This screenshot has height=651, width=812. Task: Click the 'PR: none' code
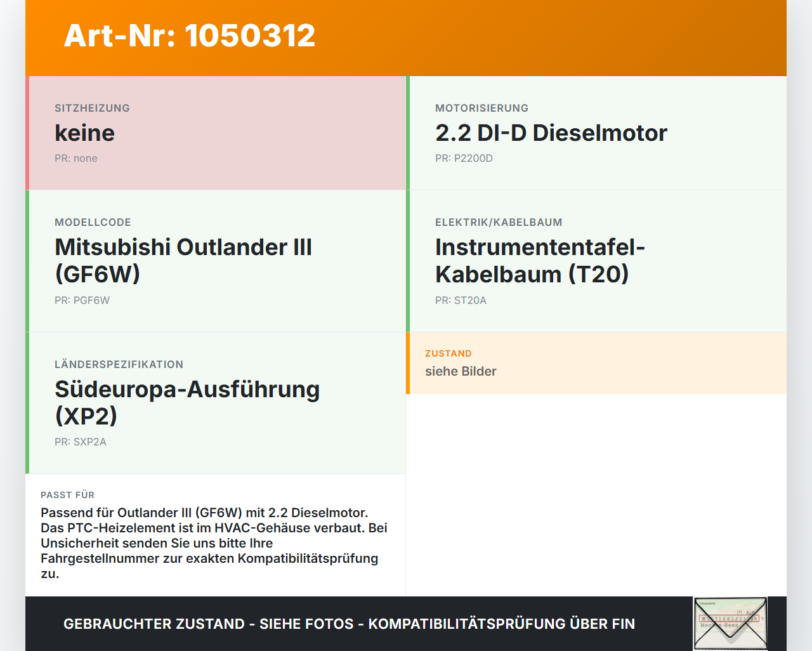point(76,159)
